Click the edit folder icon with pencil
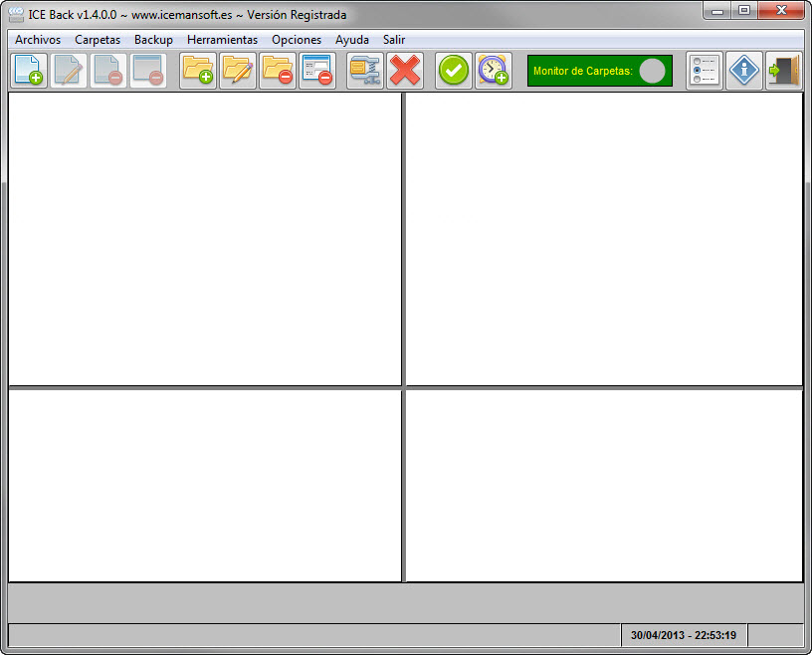This screenshot has width=812, height=655. [238, 71]
